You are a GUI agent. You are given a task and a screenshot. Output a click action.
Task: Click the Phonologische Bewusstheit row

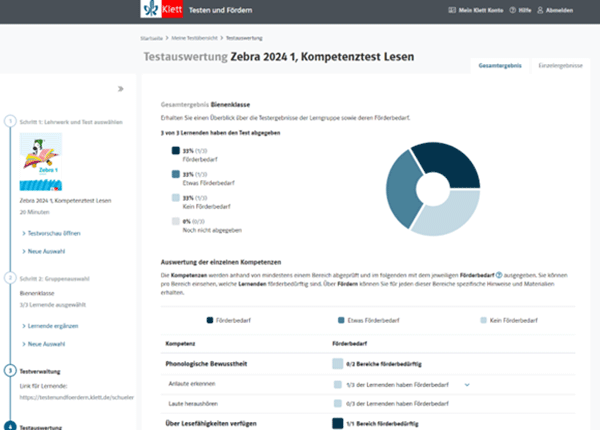368,364
